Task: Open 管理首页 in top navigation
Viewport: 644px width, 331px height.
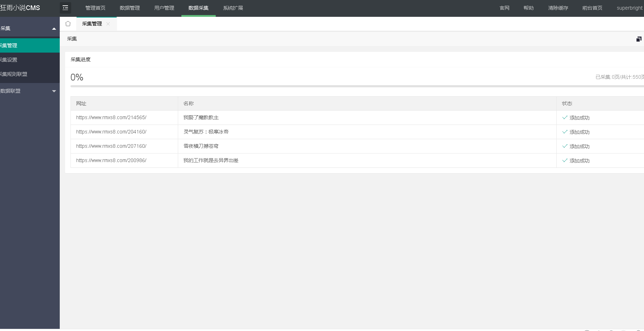Action: coord(95,8)
